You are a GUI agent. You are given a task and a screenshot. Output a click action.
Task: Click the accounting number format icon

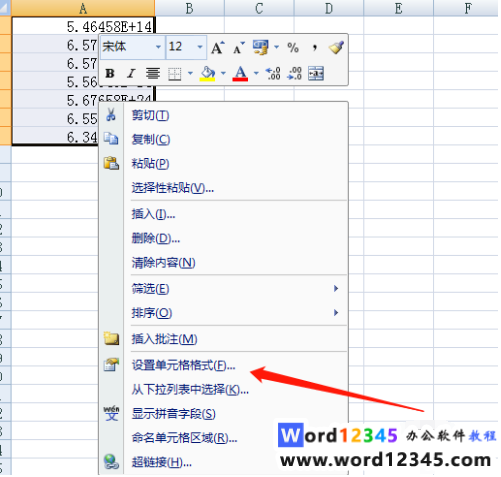pos(260,47)
